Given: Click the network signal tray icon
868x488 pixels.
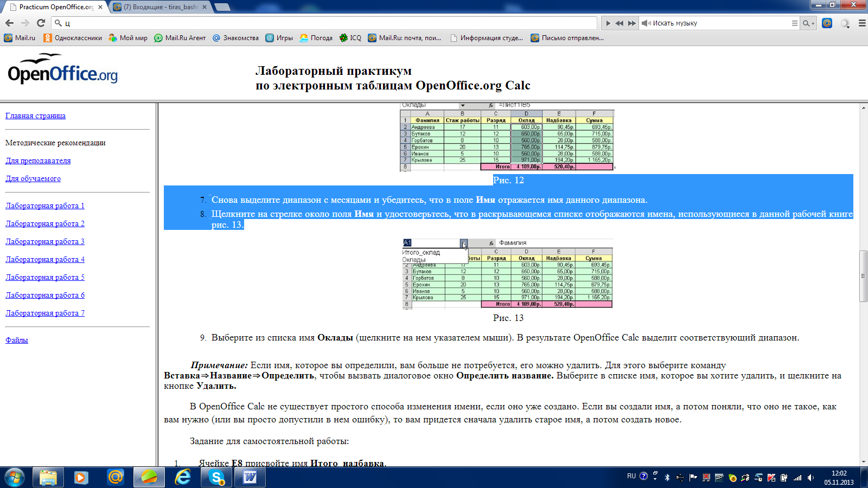Looking at the screenshot, I should pos(797,478).
